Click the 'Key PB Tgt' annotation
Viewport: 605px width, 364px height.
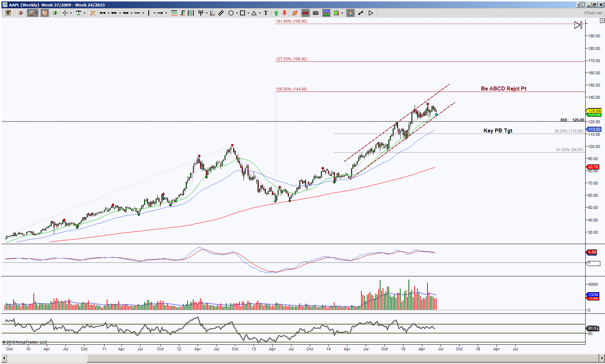(498, 131)
